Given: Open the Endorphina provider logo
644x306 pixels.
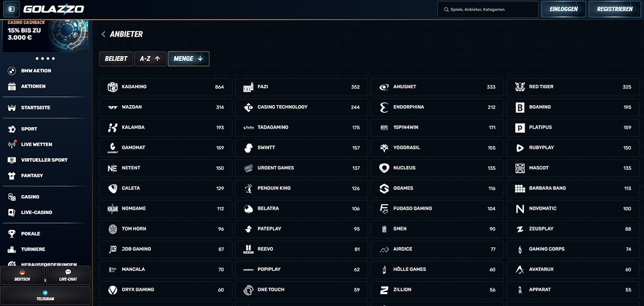Looking at the screenshot, I should coord(384,107).
